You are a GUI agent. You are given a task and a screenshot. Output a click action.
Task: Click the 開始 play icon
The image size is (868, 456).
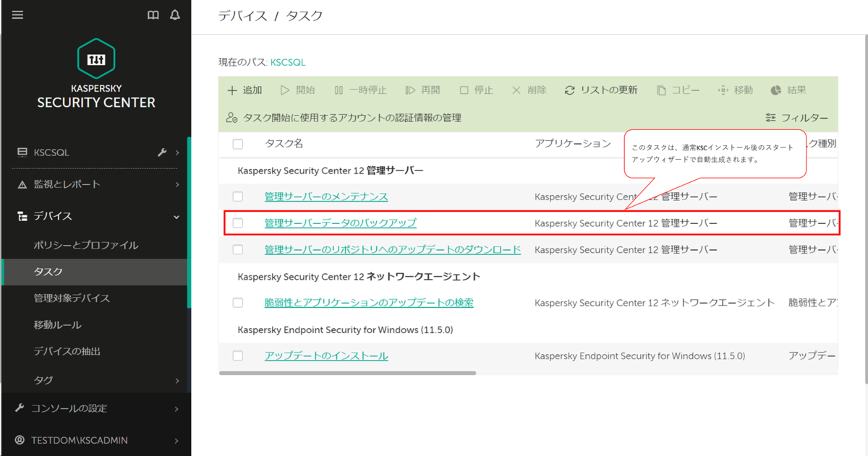pyautogui.click(x=285, y=90)
